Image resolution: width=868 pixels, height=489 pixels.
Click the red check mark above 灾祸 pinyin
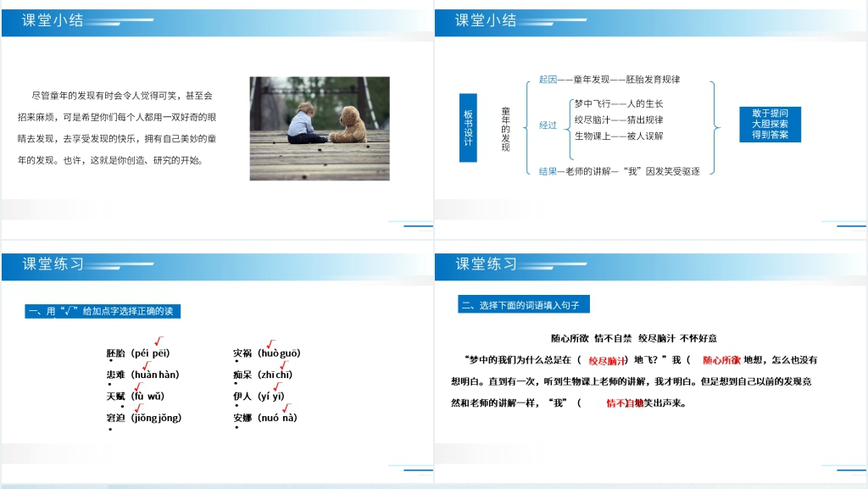click(270, 343)
